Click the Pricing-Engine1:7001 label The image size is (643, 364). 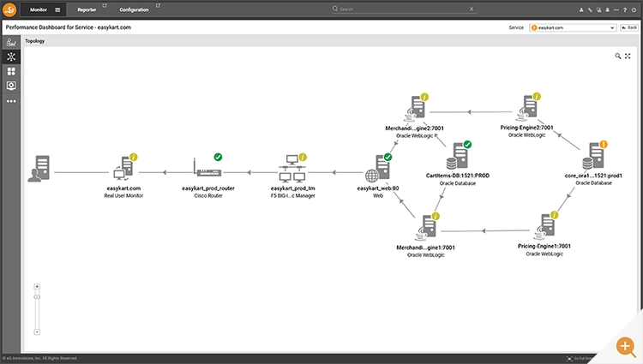point(544,246)
